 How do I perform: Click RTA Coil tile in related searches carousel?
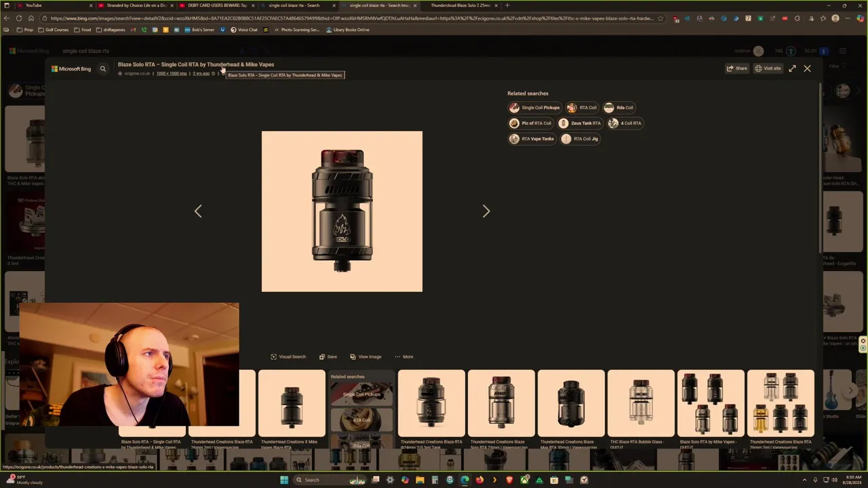tap(361, 420)
